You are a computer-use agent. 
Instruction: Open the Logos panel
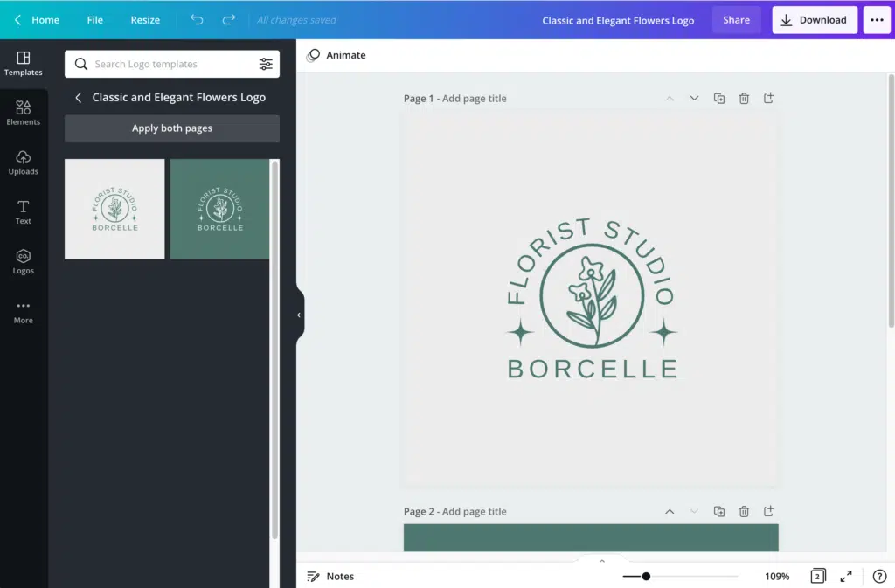click(24, 259)
